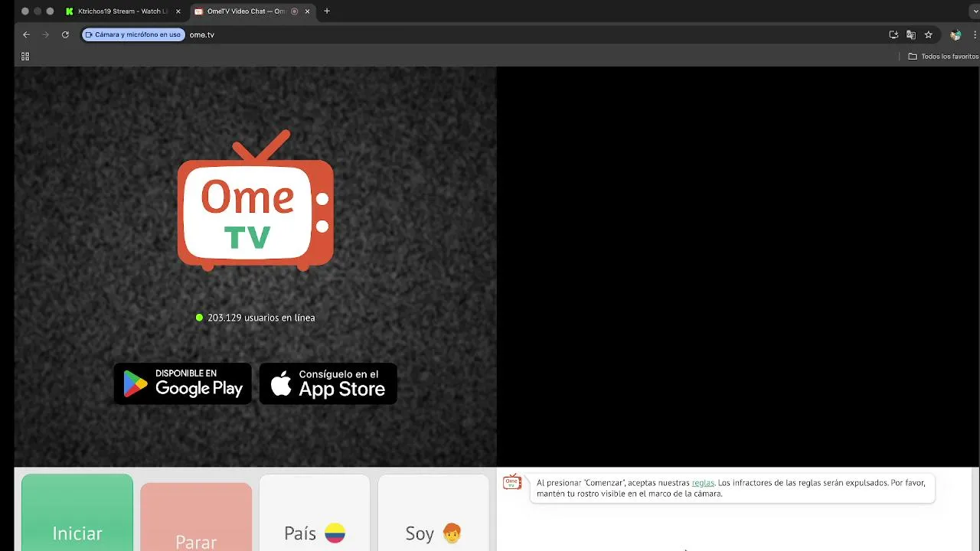This screenshot has height=551, width=980.
Task: Expand the tab search dropdown arrow
Action: pyautogui.click(x=975, y=11)
